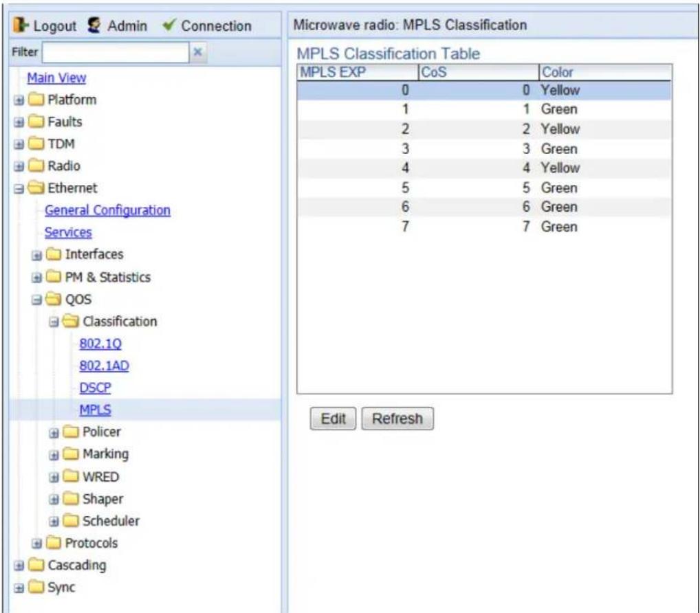
Task: Select the MPLS EXP 0 Yellow row
Action: (x=484, y=90)
